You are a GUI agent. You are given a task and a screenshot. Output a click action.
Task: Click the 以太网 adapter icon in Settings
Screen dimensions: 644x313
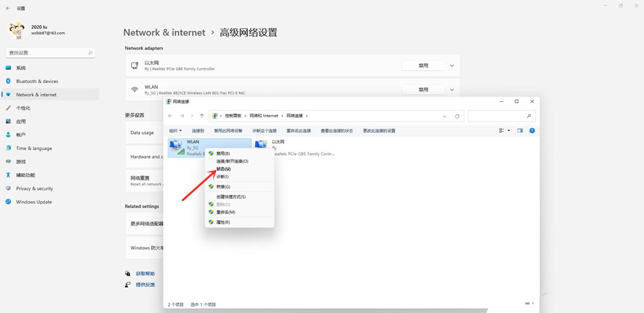[135, 66]
